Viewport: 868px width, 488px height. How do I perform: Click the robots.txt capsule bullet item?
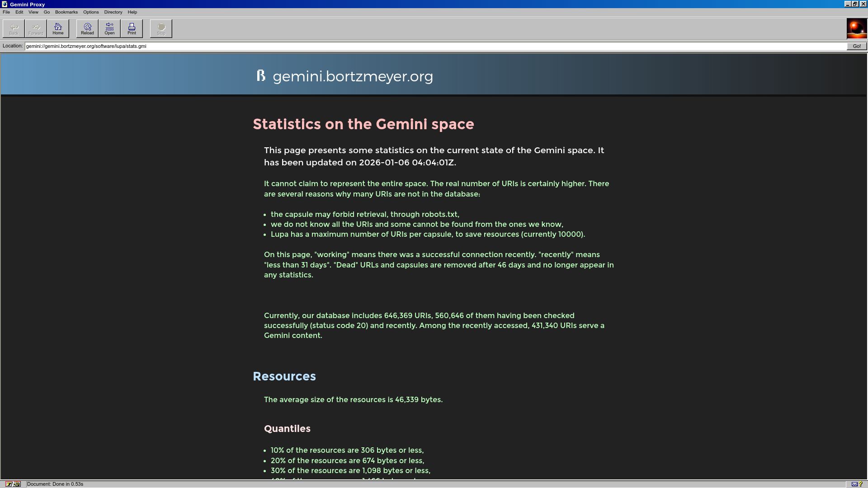365,214
